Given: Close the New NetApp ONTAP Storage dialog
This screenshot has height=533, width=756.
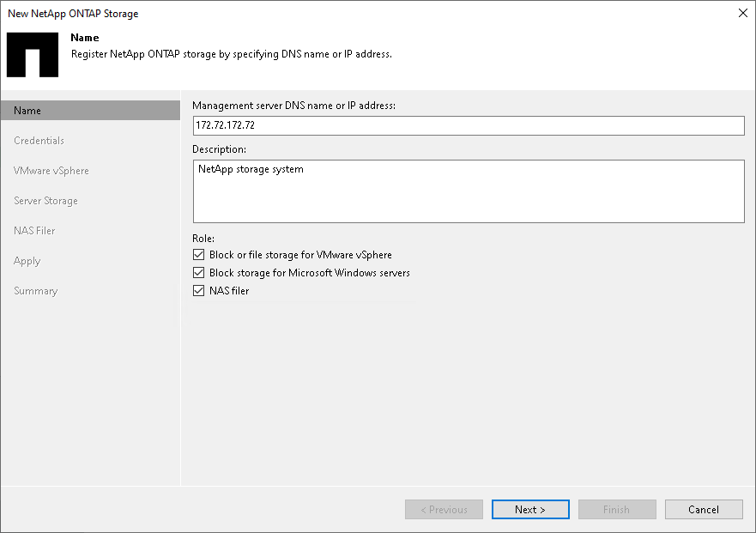Looking at the screenshot, I should tap(743, 13).
